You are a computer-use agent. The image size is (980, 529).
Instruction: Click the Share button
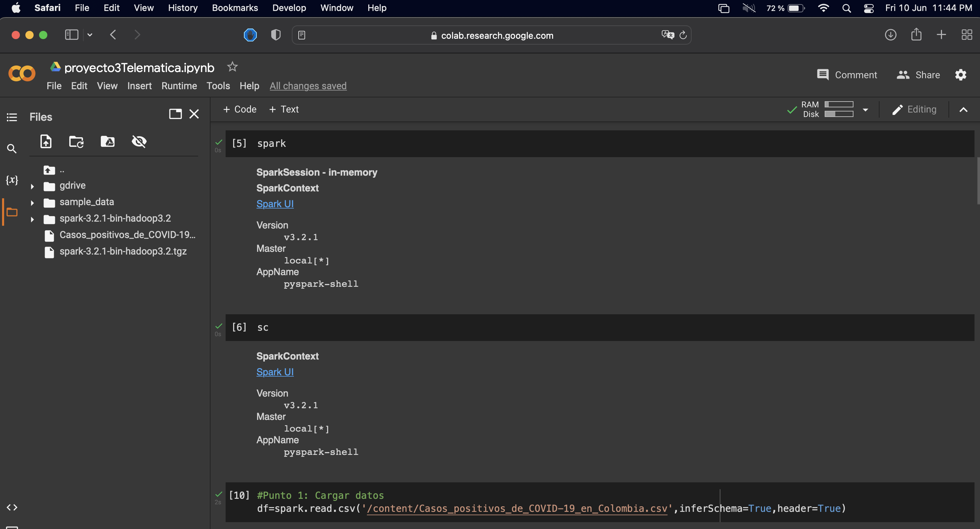(918, 75)
